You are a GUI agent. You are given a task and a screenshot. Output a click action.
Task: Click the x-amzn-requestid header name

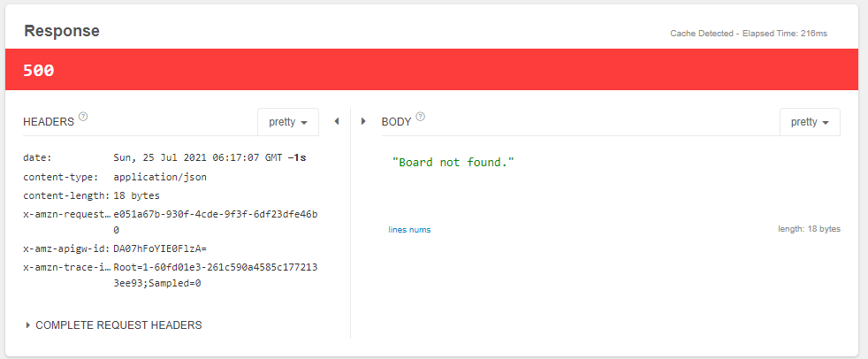click(x=65, y=214)
